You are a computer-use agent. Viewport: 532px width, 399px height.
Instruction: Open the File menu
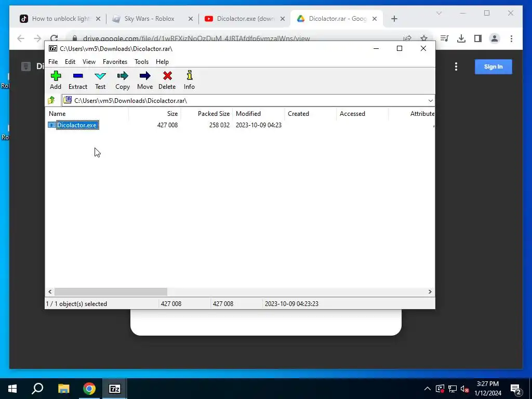[53, 62]
